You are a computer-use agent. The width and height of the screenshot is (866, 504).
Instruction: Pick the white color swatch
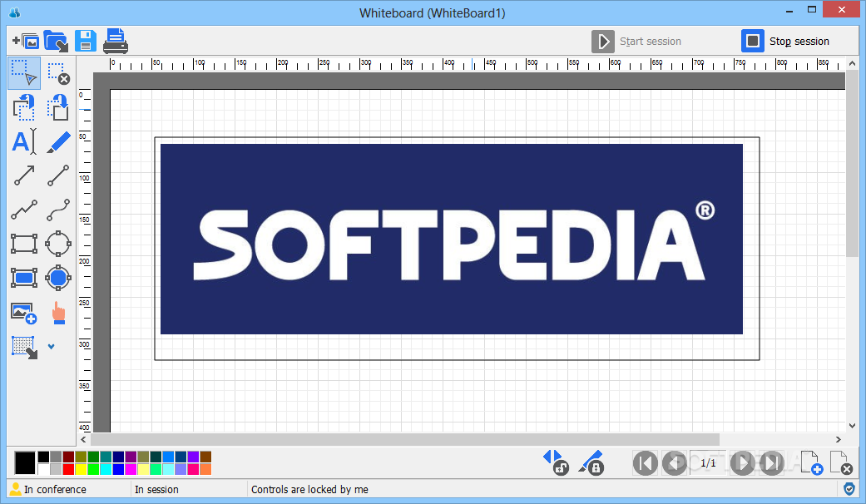pyautogui.click(x=43, y=469)
